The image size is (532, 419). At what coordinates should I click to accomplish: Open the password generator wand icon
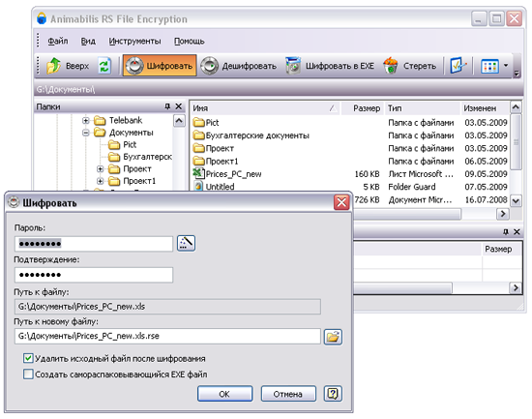coord(187,243)
